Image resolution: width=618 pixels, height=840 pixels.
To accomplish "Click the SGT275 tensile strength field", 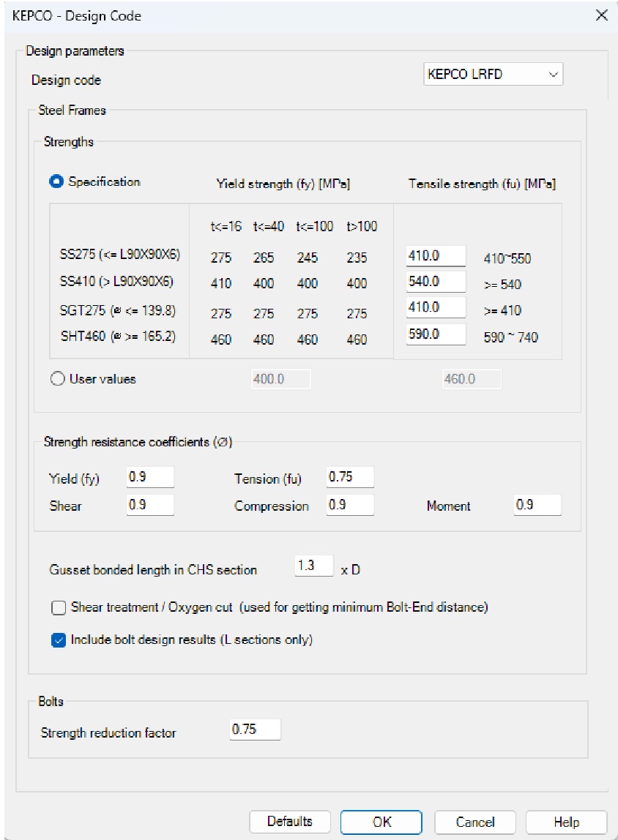I will point(436,309).
